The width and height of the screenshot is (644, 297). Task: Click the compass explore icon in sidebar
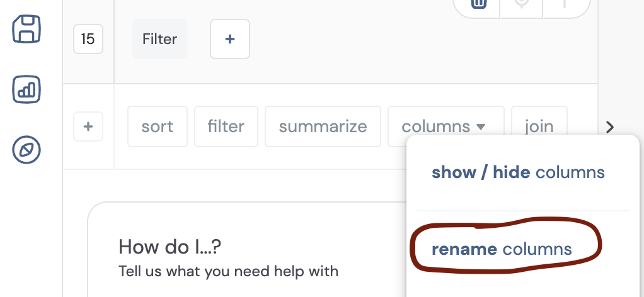tap(26, 150)
